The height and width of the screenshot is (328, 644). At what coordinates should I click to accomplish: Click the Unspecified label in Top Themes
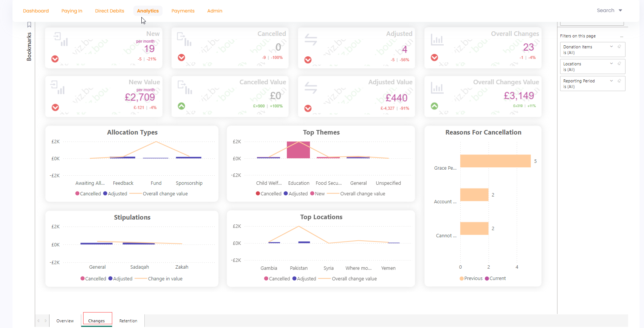tap(388, 183)
